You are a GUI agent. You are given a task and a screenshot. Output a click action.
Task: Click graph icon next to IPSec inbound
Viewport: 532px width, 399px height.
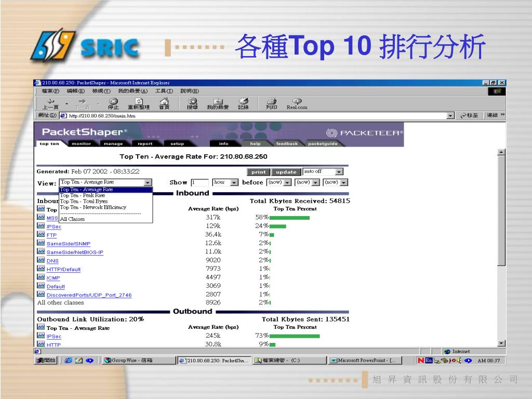coord(41,225)
